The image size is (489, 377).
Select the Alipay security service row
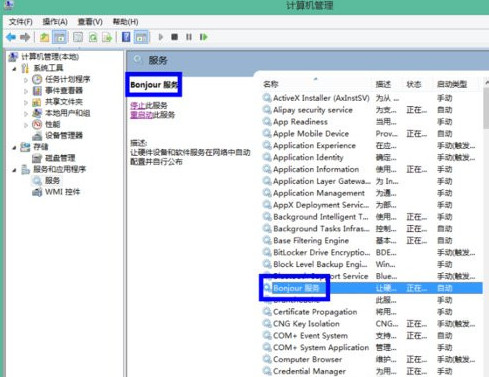[372, 110]
